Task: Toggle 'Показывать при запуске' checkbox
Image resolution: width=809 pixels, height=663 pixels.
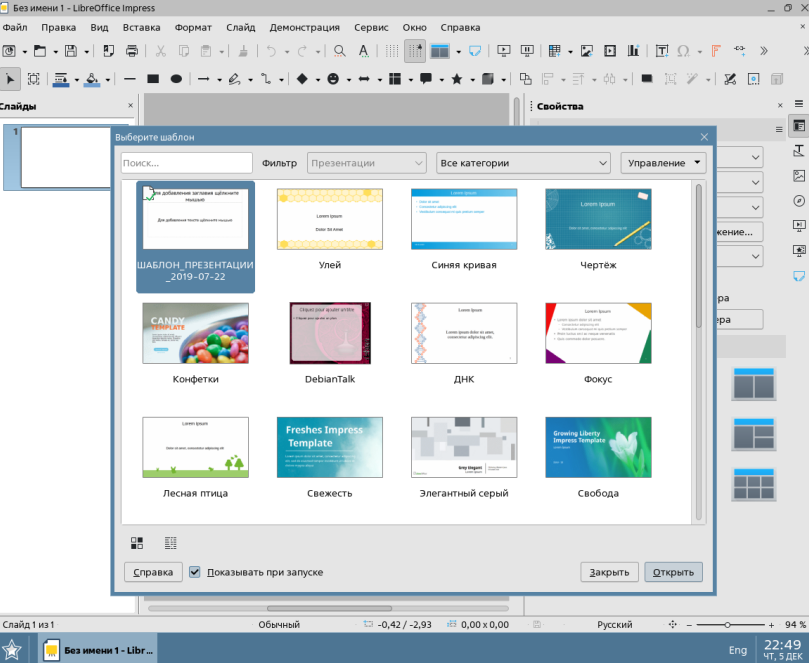Action: click(195, 572)
